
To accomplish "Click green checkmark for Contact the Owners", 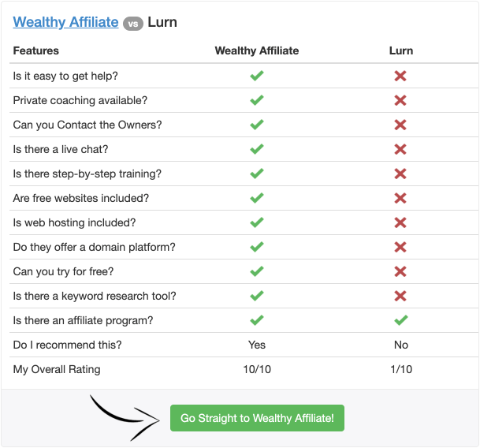I will 256,125.
